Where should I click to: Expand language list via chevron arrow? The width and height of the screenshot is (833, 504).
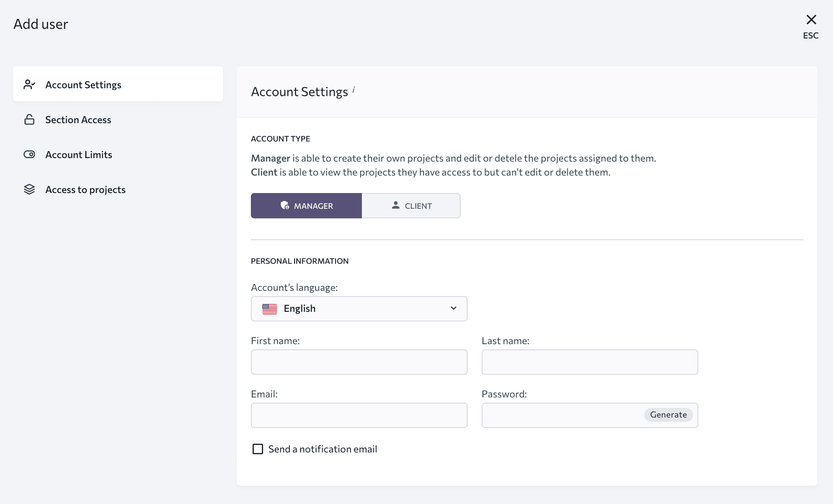click(454, 308)
